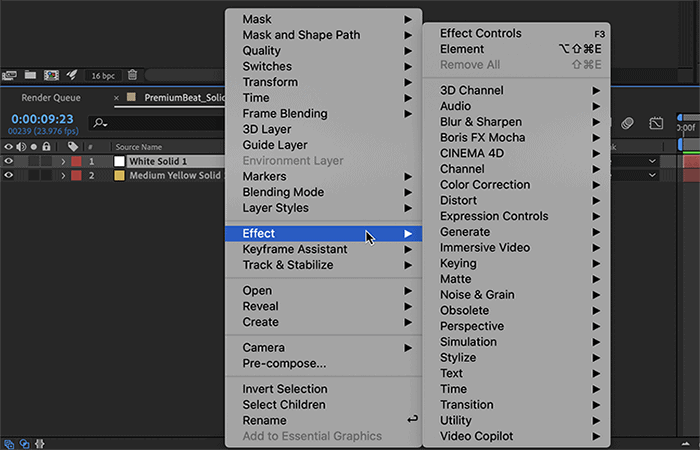Click the audio speaker column header icon
Screen dimensions: 700x450
(21, 146)
